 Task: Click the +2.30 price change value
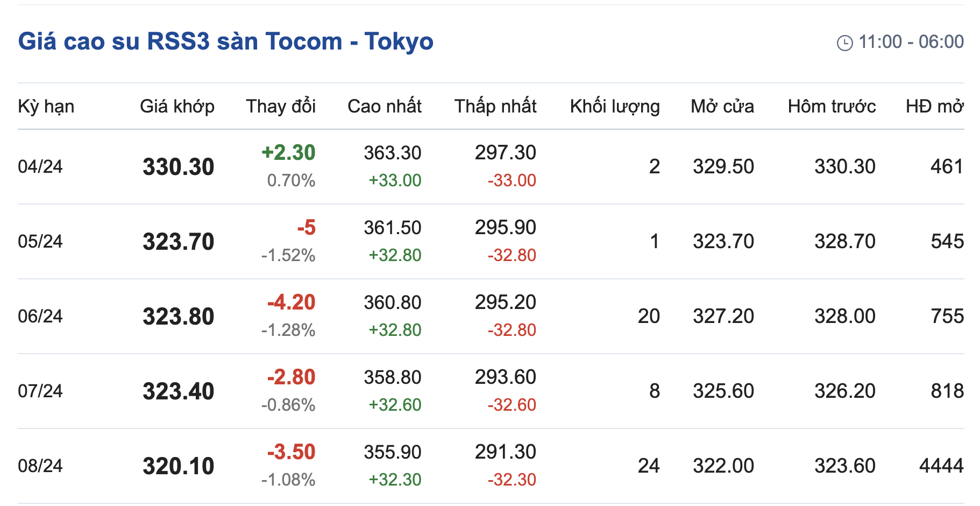(288, 153)
